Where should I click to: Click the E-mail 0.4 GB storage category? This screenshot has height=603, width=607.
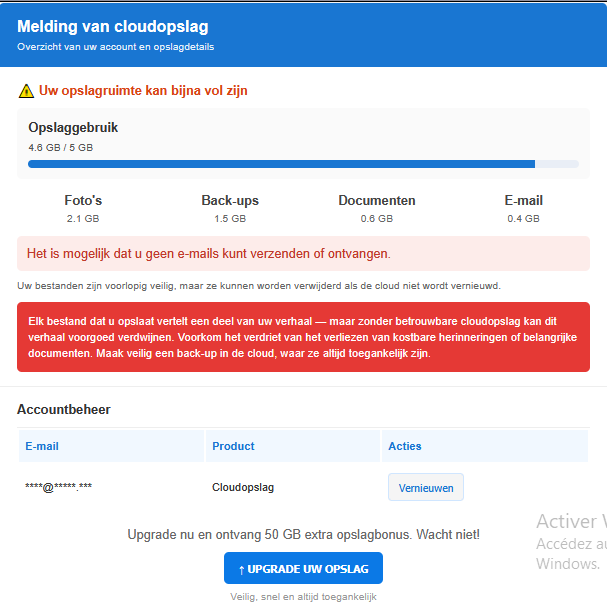tap(523, 208)
